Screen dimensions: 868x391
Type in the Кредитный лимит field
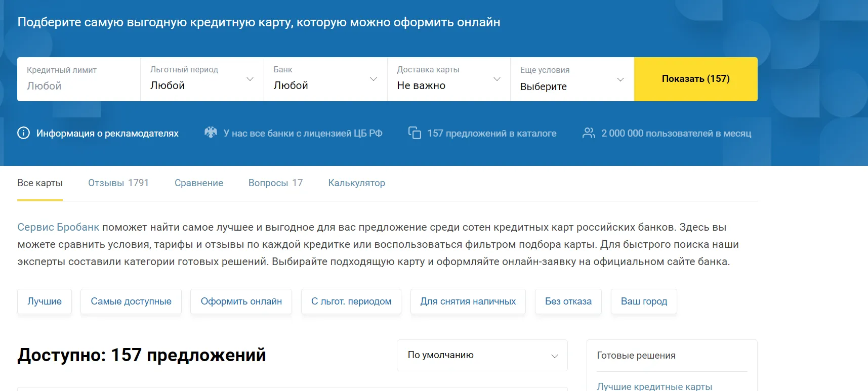tap(78, 86)
